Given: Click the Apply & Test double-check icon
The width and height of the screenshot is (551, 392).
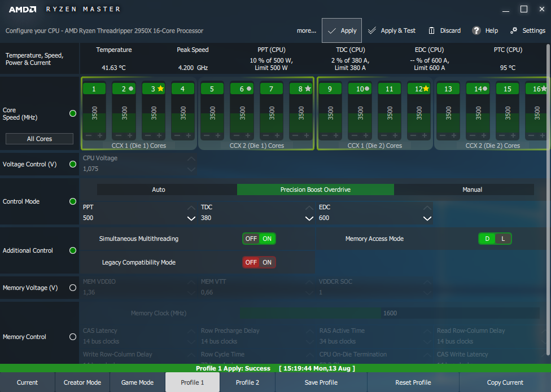Looking at the screenshot, I should (x=372, y=30).
